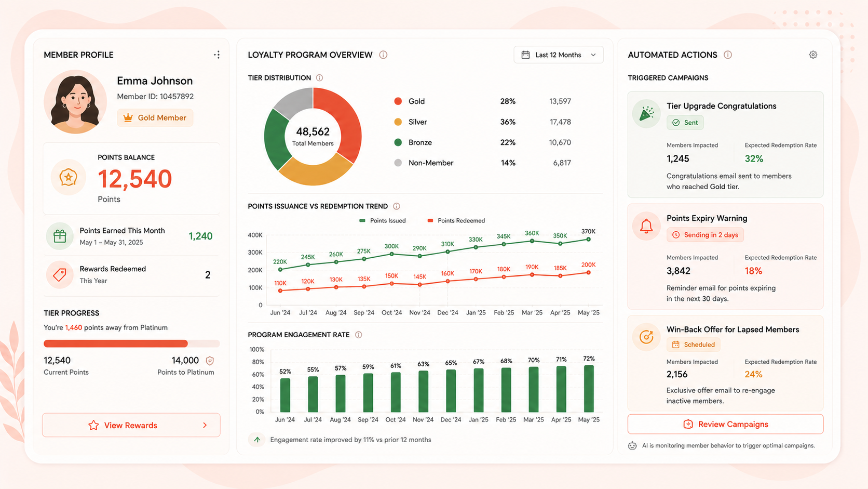Click the up-arrow icon beside engagement improvement note
The image size is (868, 489).
(257, 440)
